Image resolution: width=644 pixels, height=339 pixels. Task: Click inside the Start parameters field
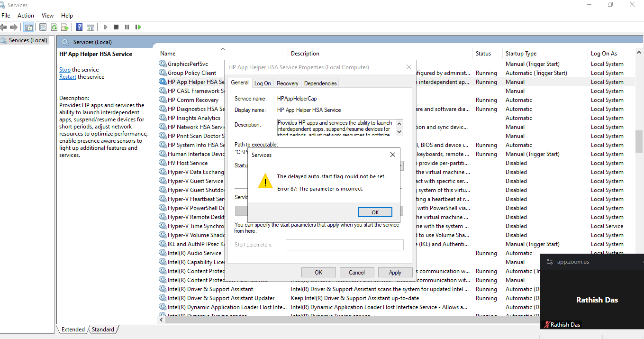pos(345,245)
